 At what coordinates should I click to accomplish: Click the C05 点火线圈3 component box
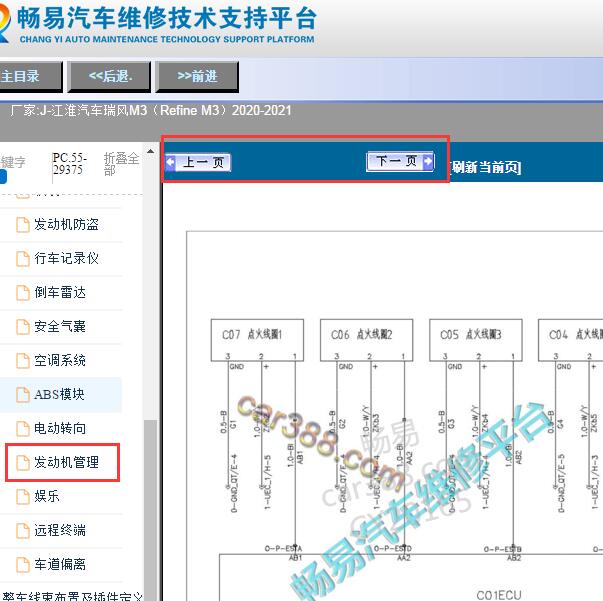pos(476,340)
